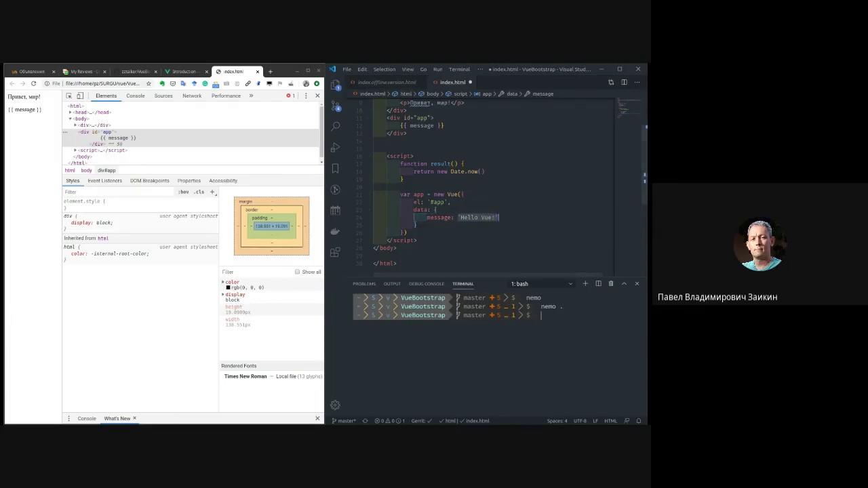Open the Docker icon in VS Code activity bar

pos(335,231)
